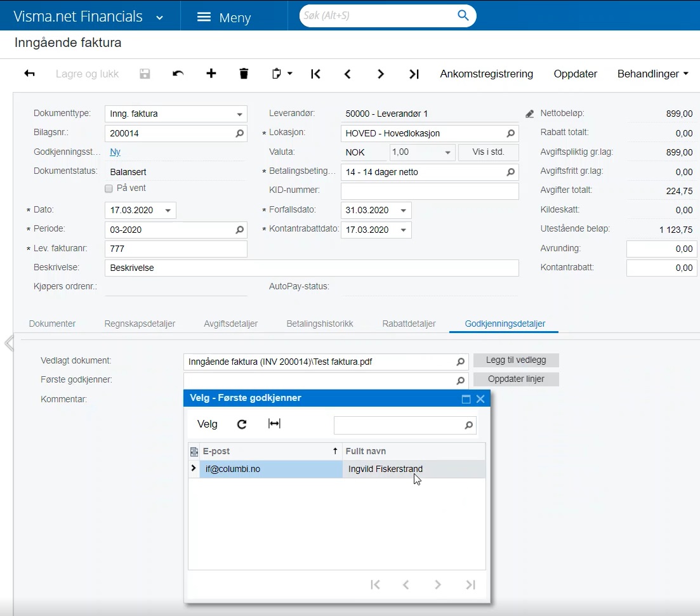Expand the Visma.net Financials dropdown
Screen dimensions: 700x616
coord(159,18)
